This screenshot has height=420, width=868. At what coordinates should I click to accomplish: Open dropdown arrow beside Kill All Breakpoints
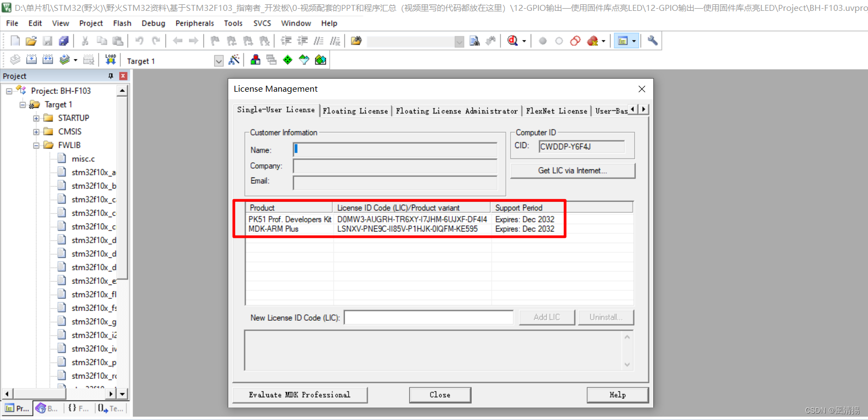coord(603,41)
